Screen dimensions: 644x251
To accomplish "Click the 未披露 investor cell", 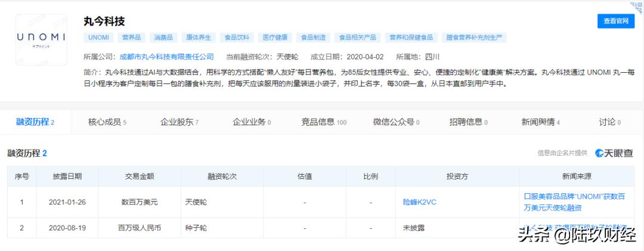I will [x=457, y=228].
